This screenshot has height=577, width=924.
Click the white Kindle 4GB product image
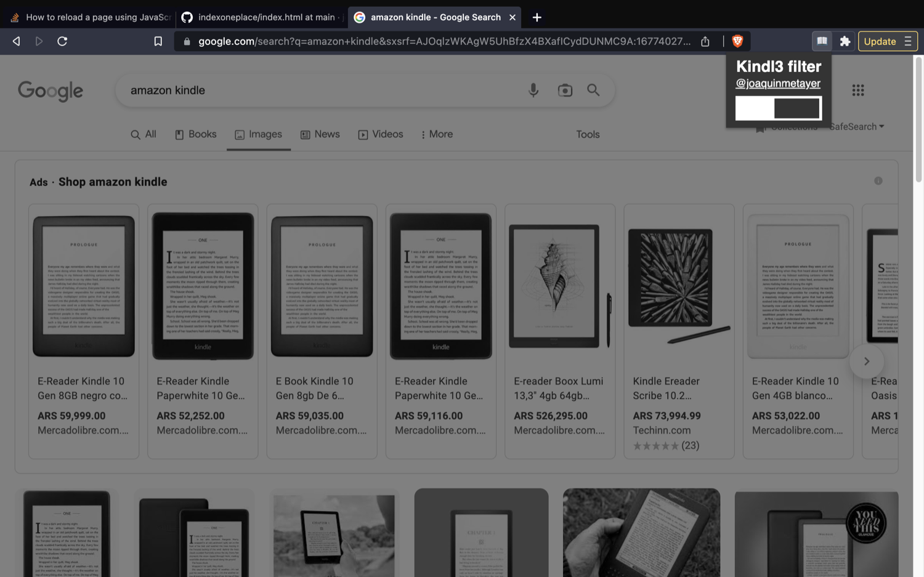click(798, 286)
